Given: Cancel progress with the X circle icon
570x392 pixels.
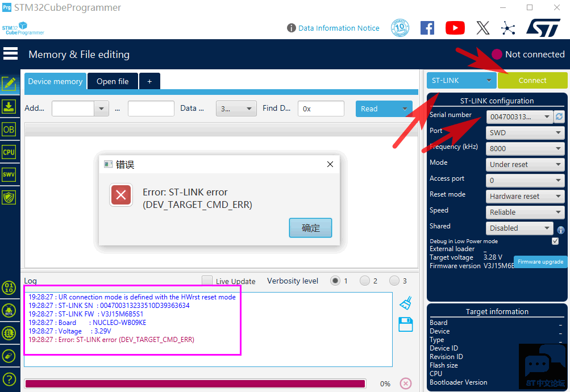Looking at the screenshot, I should click(x=406, y=383).
